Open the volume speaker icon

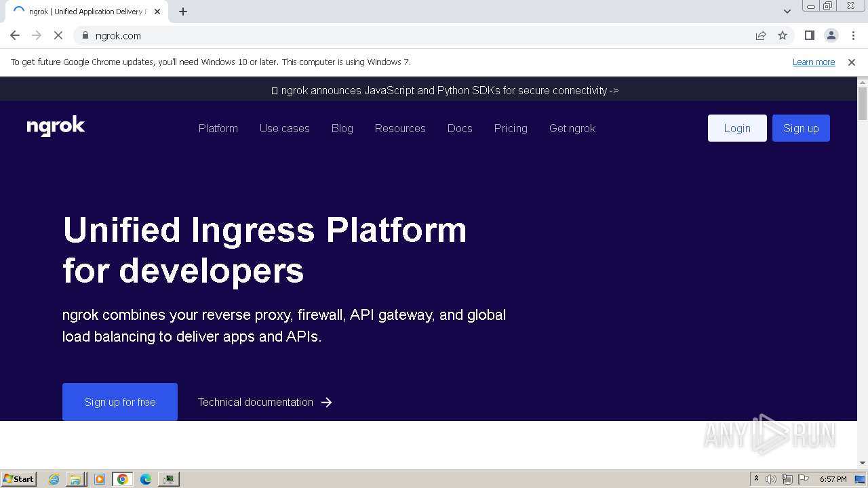click(x=771, y=479)
